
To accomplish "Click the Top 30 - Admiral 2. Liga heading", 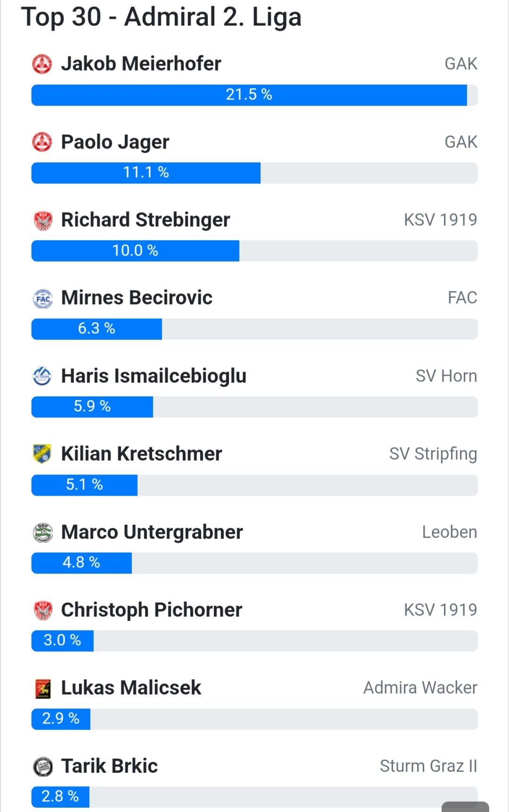I will [161, 17].
